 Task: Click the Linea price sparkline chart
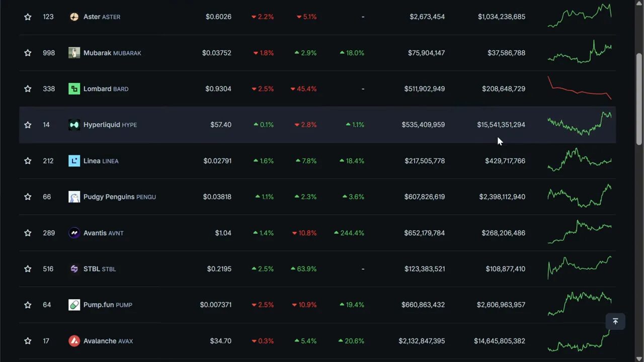coord(580,160)
